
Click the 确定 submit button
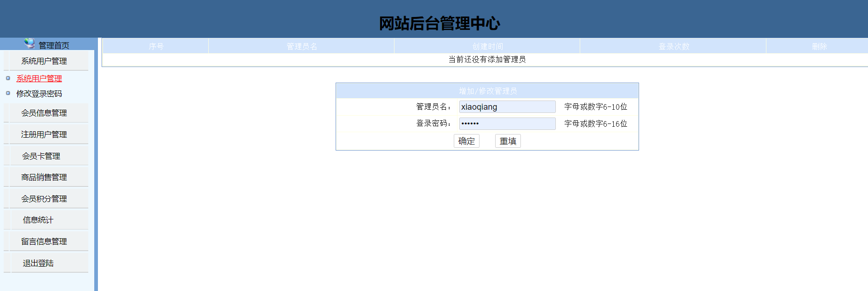pos(467,141)
